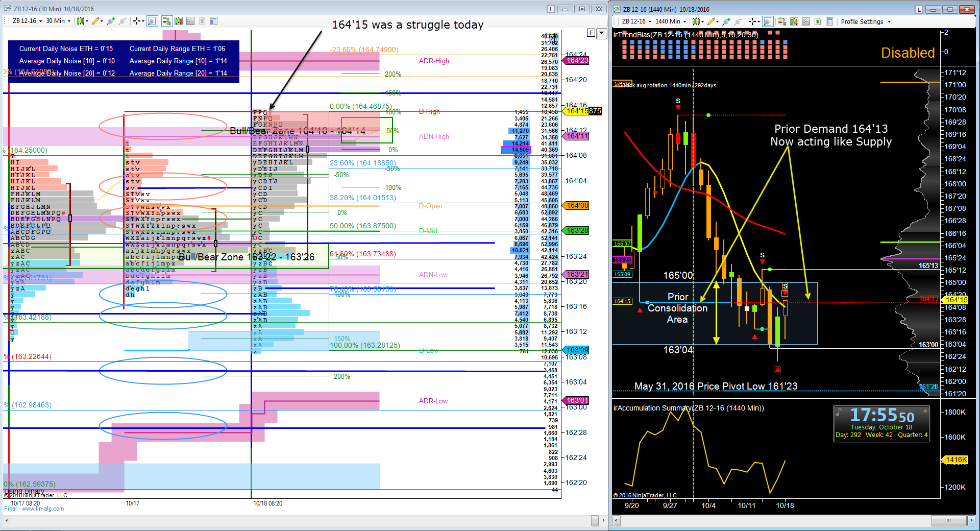Click the scroll-right arrow in 1440 Min window

pos(972,521)
